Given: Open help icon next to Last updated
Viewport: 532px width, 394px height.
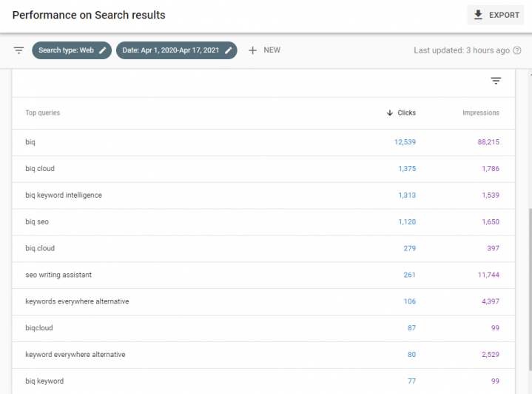Looking at the screenshot, I should [x=516, y=50].
